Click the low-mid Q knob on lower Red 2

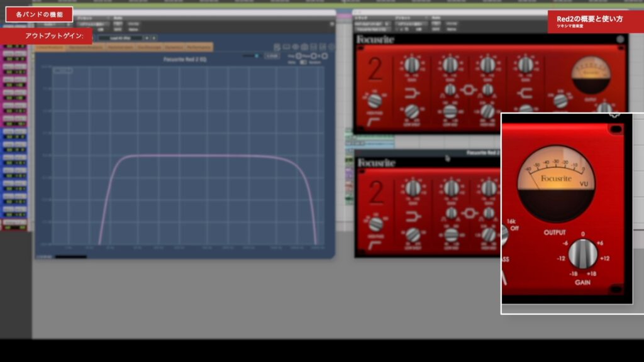(452, 213)
